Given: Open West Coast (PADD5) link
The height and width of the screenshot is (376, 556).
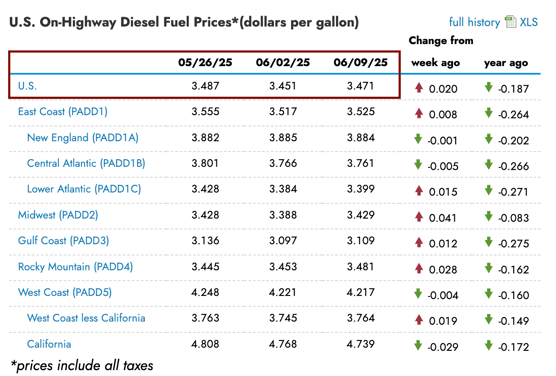Looking at the screenshot, I should (x=65, y=293).
